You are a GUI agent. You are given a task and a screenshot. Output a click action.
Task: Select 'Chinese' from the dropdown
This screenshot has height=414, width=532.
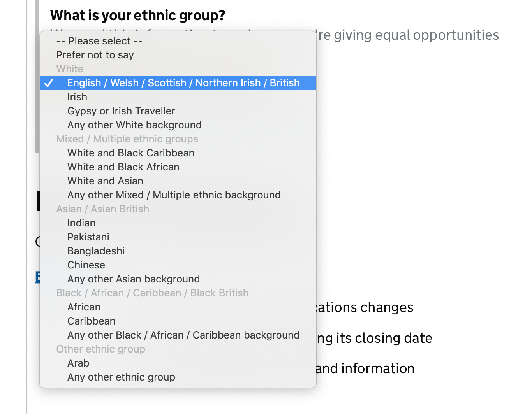(x=86, y=265)
